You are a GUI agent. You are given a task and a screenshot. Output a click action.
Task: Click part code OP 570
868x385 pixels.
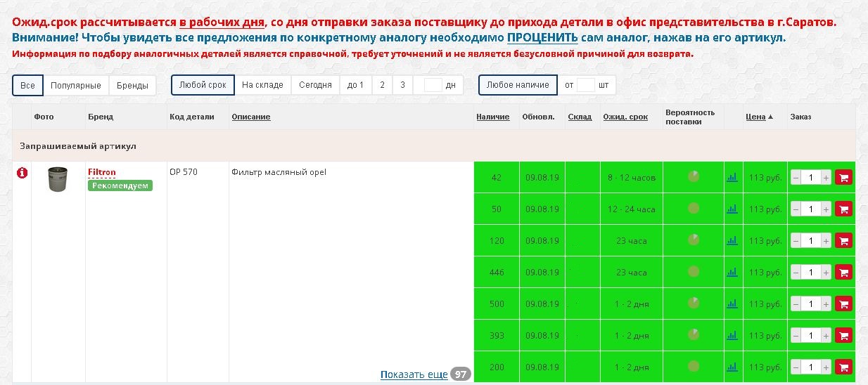183,172
